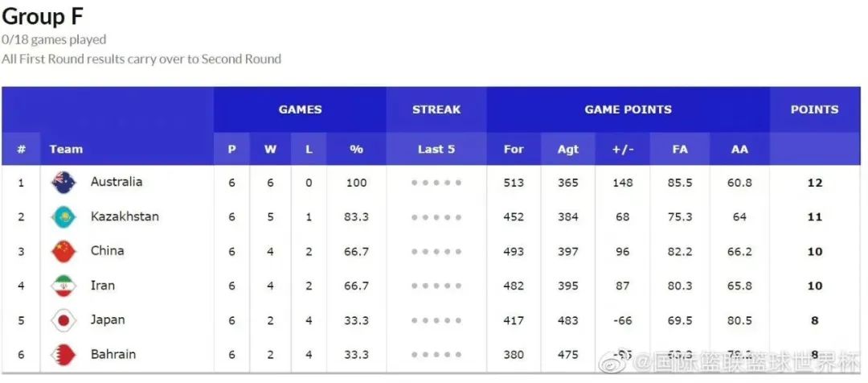This screenshot has height=383, width=868.
Task: Select the GAME POINTS column group header
Action: pyautogui.click(x=628, y=109)
